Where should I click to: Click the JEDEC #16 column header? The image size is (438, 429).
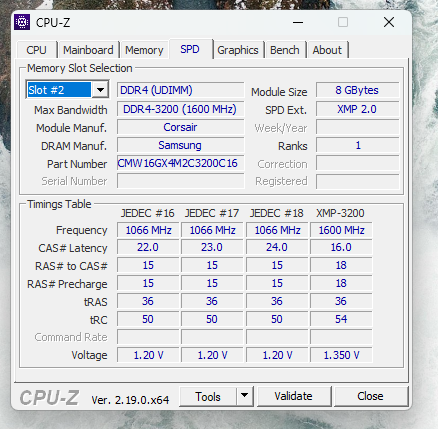coord(148,213)
